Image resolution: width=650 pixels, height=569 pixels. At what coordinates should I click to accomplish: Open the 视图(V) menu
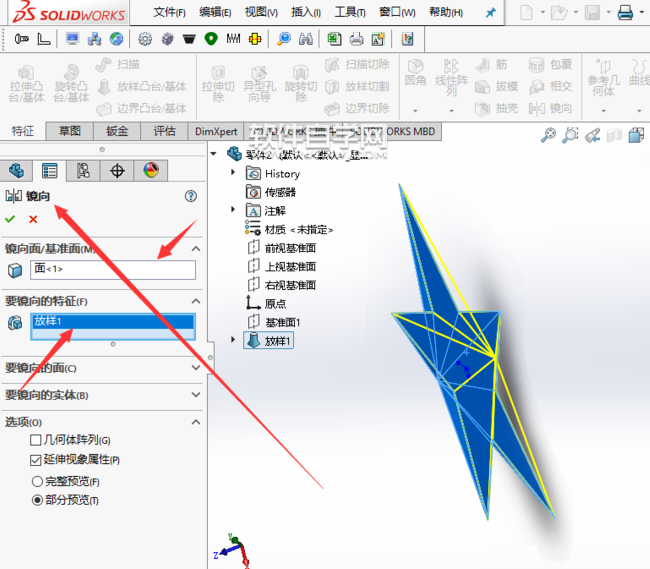pos(261,12)
